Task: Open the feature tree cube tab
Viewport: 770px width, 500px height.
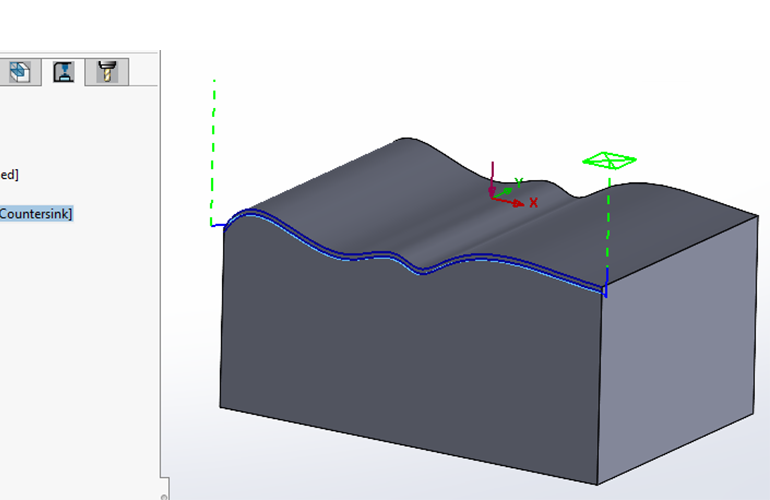Action: point(19,72)
